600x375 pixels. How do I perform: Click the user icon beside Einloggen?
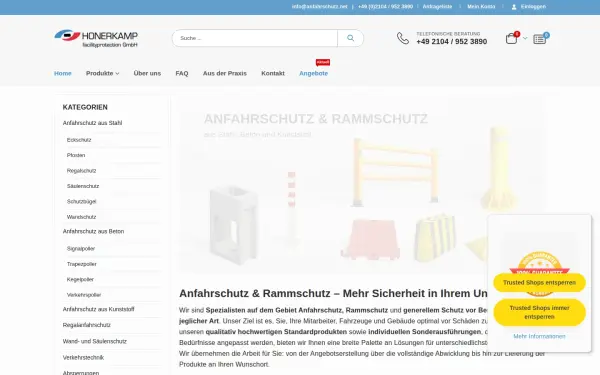coord(514,7)
